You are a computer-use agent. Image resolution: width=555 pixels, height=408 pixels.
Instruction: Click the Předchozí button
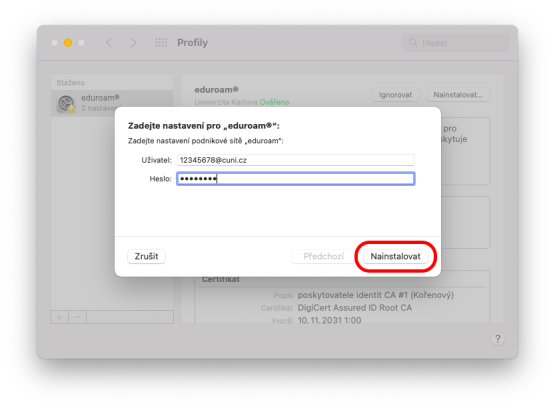[x=323, y=256]
